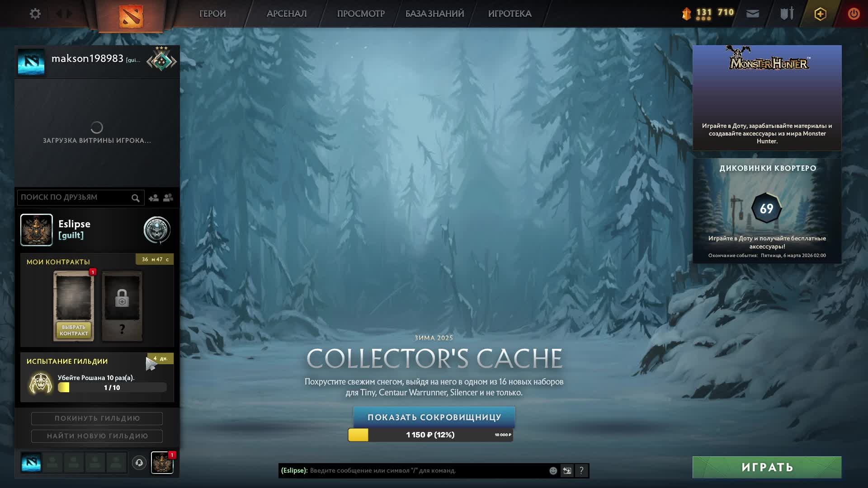Screen dimensions: 868x488
Task: Open the settings gear icon
Action: tap(35, 14)
